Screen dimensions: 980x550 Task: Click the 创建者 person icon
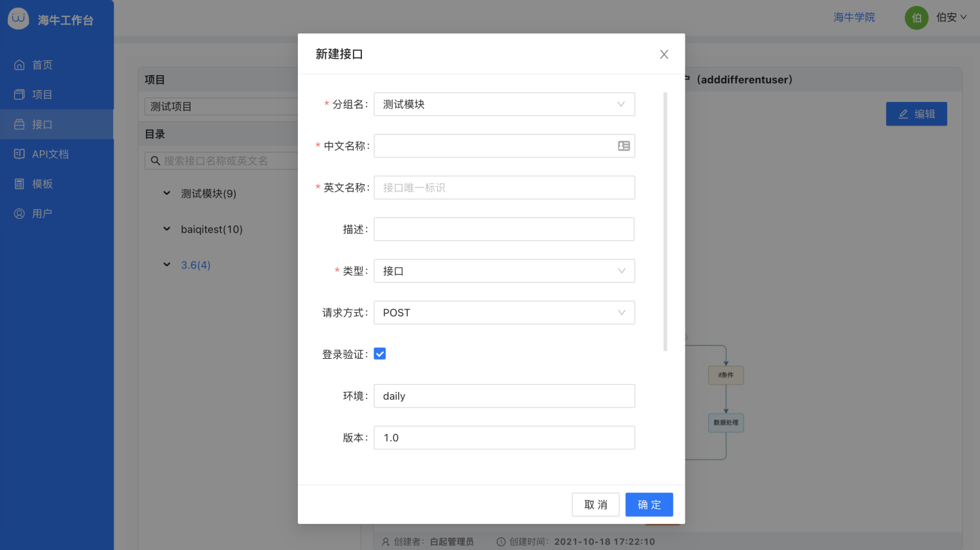[385, 542]
